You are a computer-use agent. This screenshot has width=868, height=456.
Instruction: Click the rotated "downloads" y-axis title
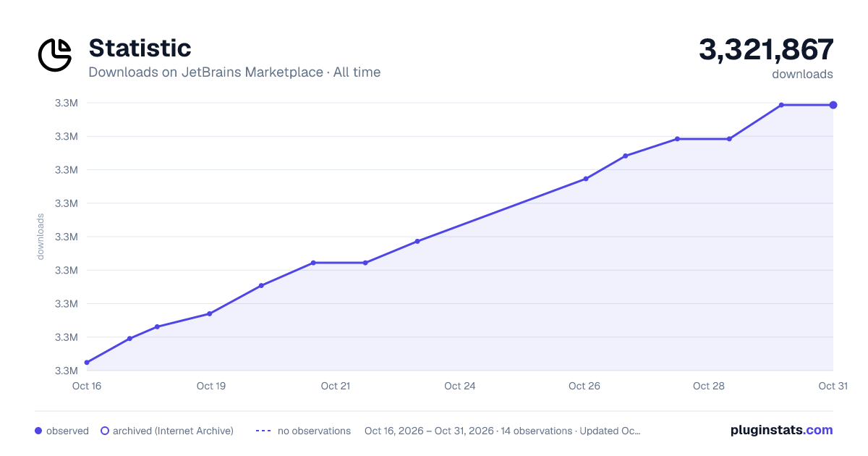41,237
